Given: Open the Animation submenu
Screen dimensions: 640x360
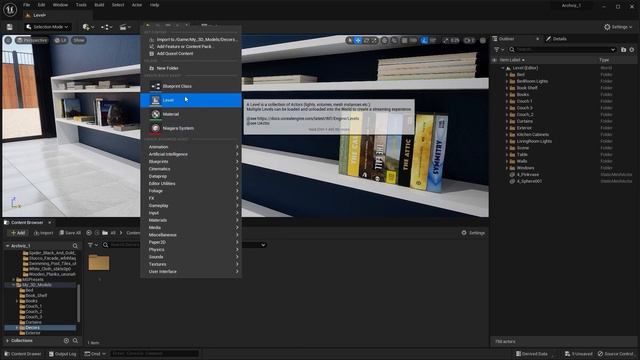Looking at the screenshot, I should 191,147.
